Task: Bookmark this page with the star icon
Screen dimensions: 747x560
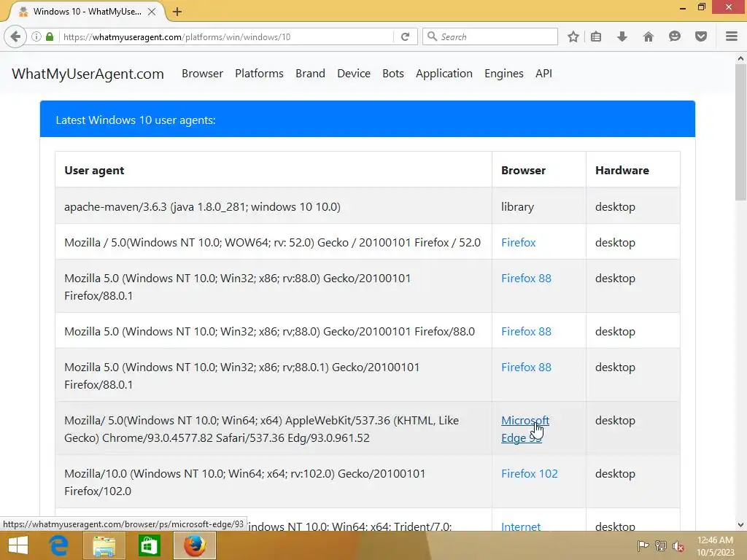Action: pyautogui.click(x=573, y=36)
